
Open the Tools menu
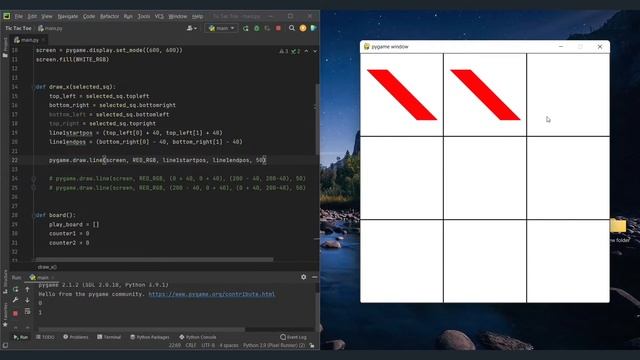[x=144, y=16]
